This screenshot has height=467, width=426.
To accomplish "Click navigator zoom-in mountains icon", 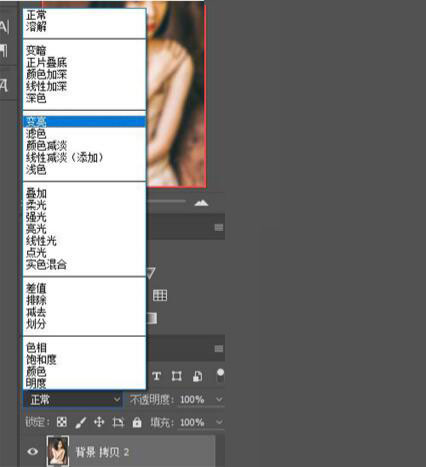I will [201, 203].
